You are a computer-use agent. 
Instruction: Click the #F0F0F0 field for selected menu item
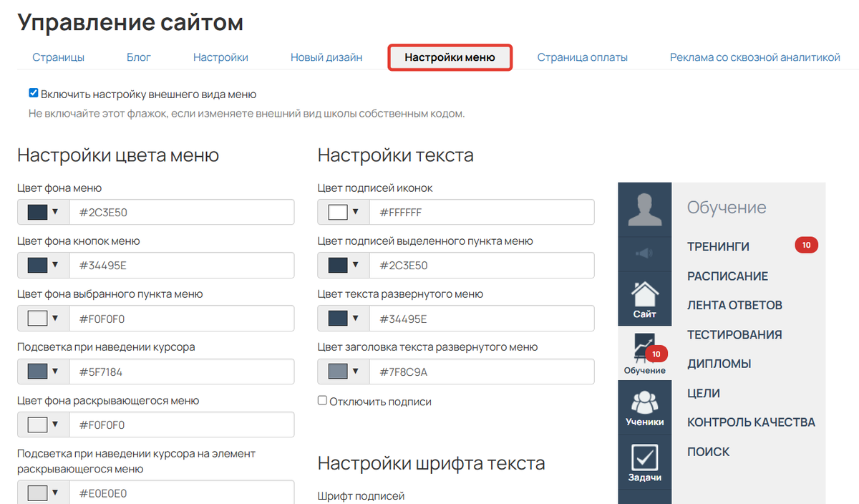pos(182,318)
